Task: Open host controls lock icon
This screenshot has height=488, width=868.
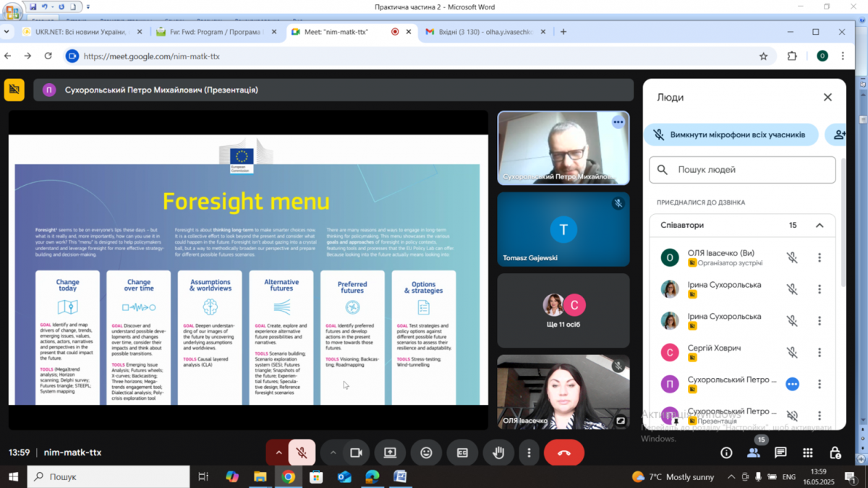Action: pos(835,453)
